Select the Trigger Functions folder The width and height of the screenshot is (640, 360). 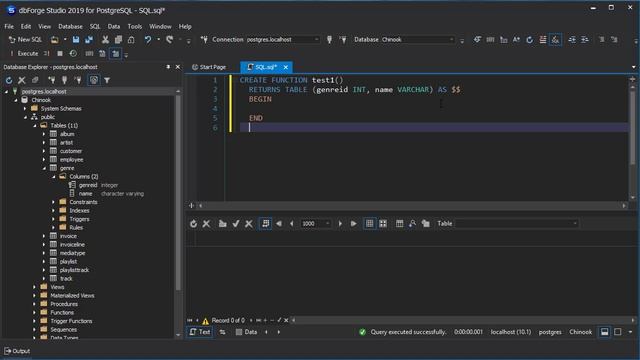[x=71, y=321]
